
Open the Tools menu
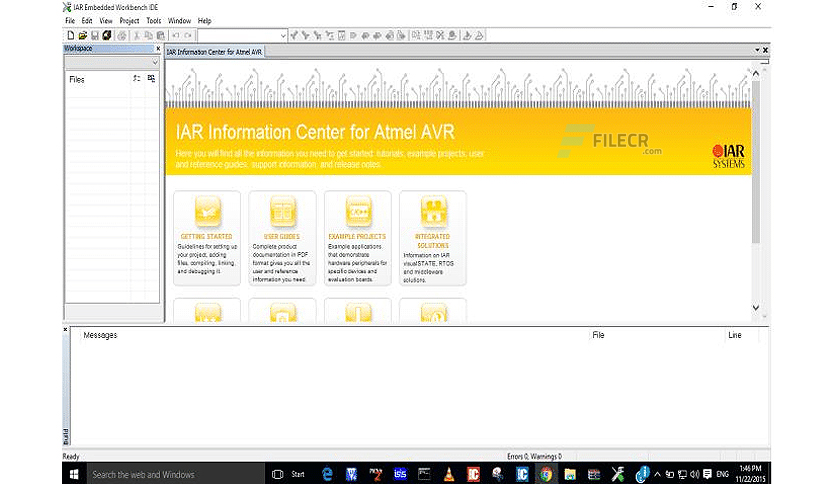(154, 21)
